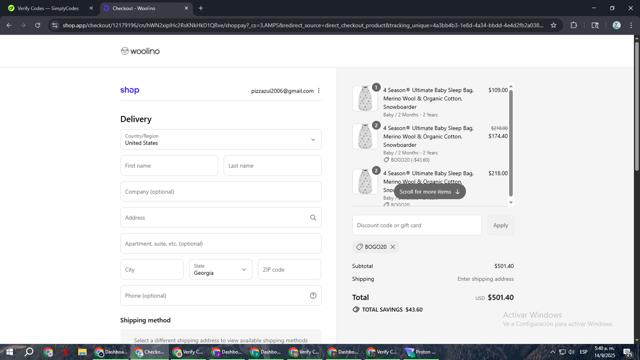Open File Explorer from the taskbar

point(82,352)
